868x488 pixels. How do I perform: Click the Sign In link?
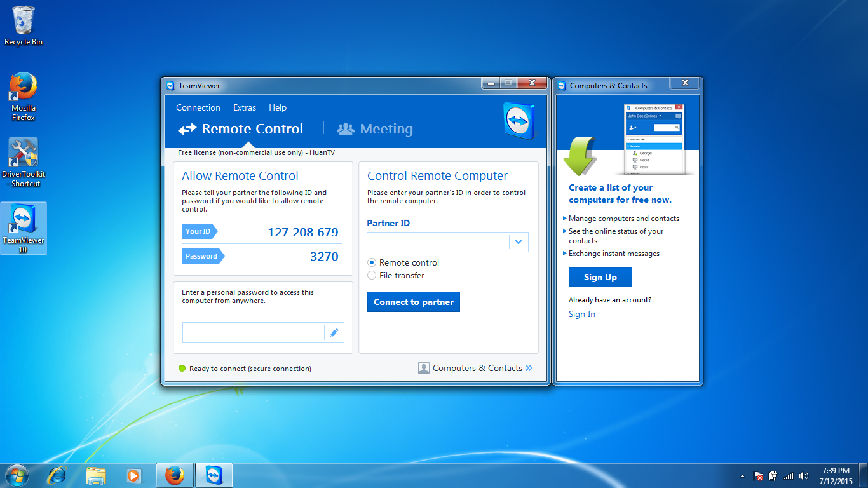click(582, 314)
